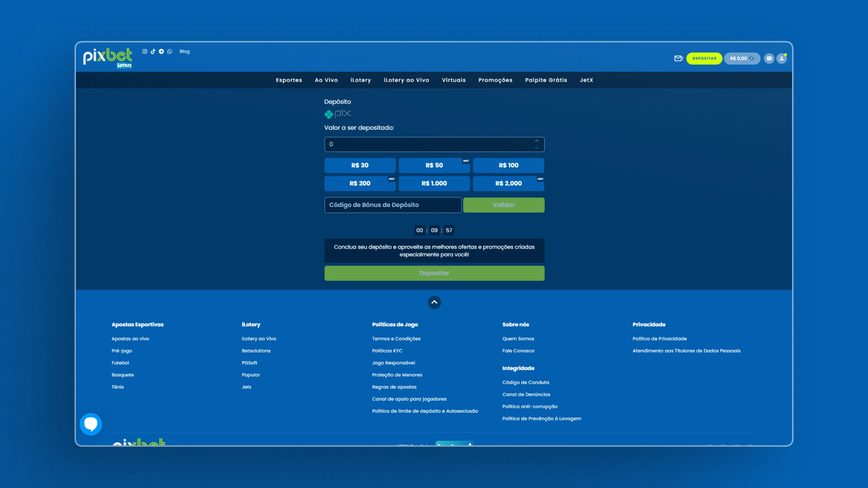Open the Promoções menu item
The height and width of the screenshot is (488, 868).
tap(495, 80)
